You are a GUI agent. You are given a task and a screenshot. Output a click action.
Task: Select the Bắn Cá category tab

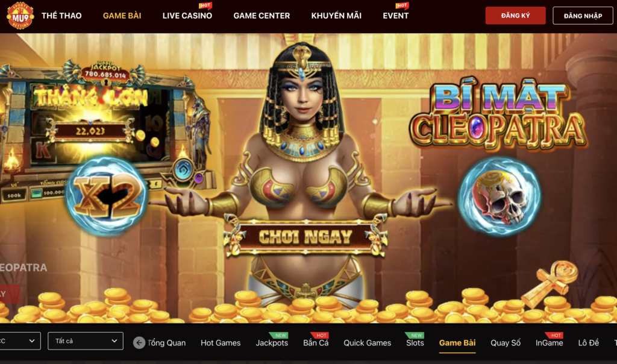click(x=316, y=343)
